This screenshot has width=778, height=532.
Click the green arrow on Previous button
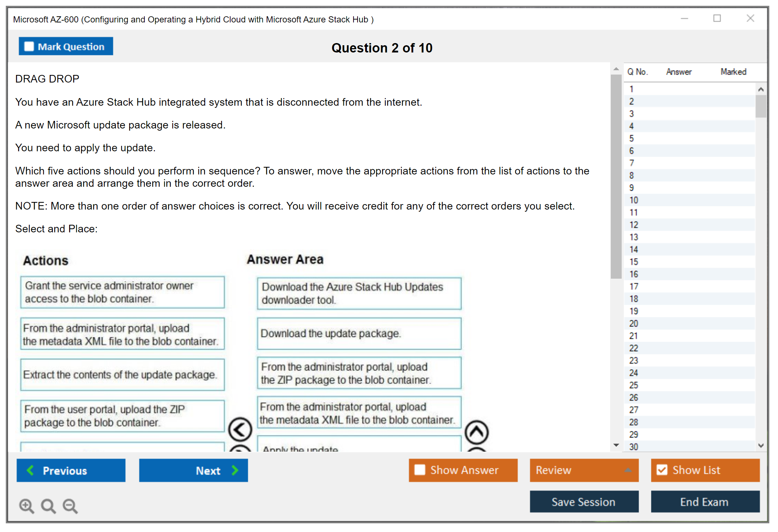pos(30,470)
